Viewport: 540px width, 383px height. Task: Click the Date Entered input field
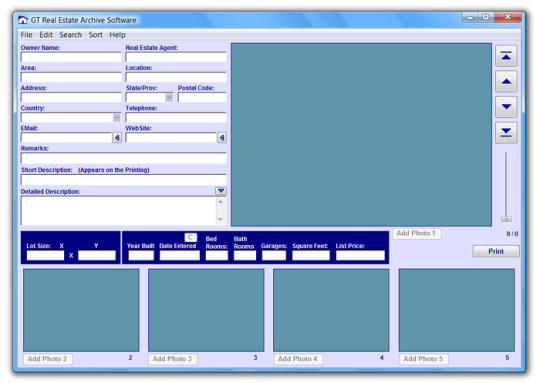pyautogui.click(x=180, y=256)
